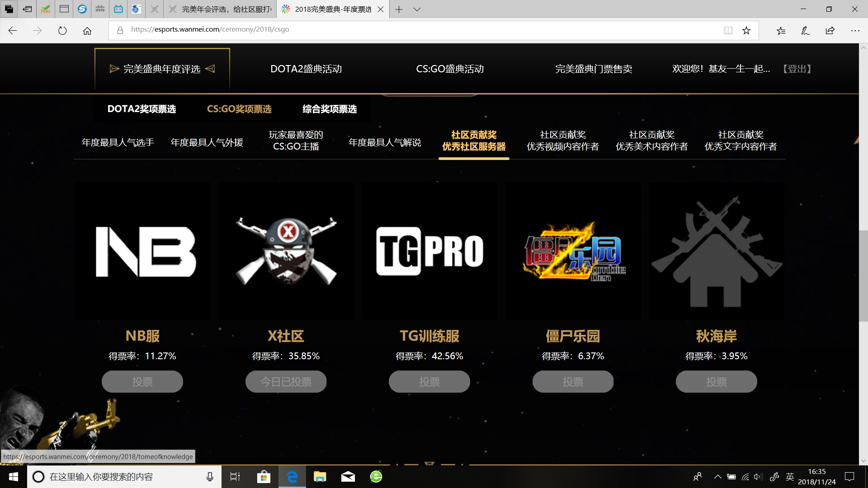Select the 综合奖项票选 tab
The height and width of the screenshot is (488, 868).
pyautogui.click(x=330, y=109)
